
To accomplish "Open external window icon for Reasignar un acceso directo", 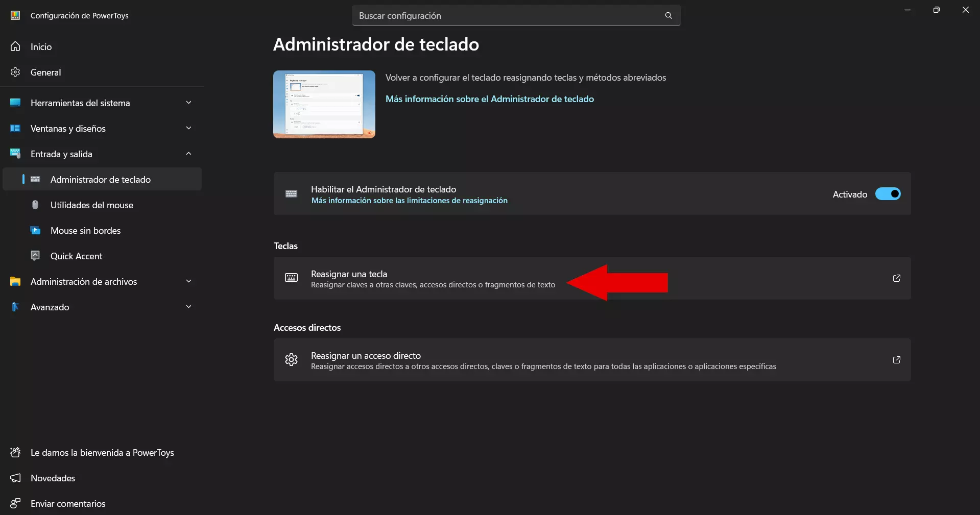I will tap(896, 360).
